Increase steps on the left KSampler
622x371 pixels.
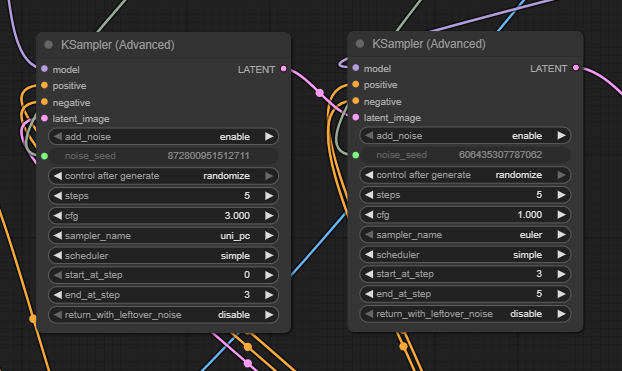(269, 196)
